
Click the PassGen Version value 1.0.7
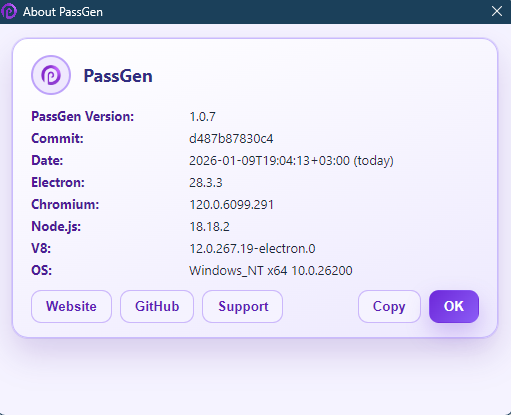(202, 117)
